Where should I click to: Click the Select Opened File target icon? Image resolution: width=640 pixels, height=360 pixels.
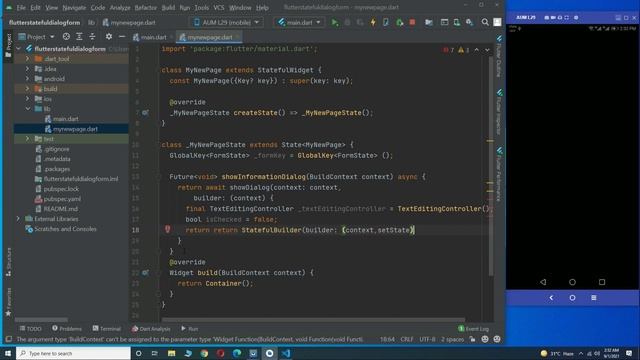coord(66,37)
